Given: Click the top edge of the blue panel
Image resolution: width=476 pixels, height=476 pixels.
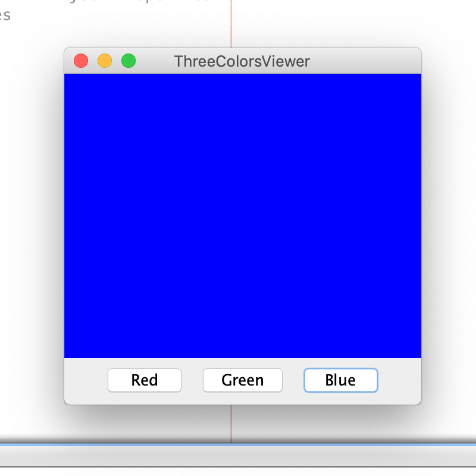Looking at the screenshot, I should pos(243,74).
